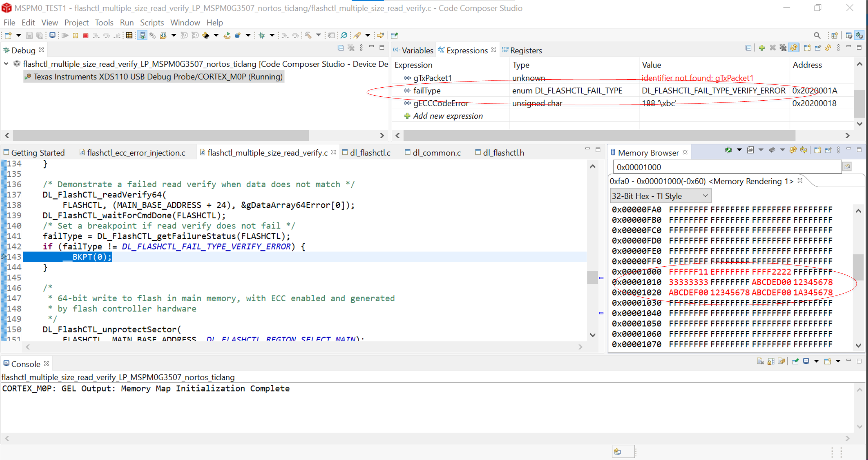
Task: Open dropdown next to Debug bug icon
Action: (x=272, y=35)
